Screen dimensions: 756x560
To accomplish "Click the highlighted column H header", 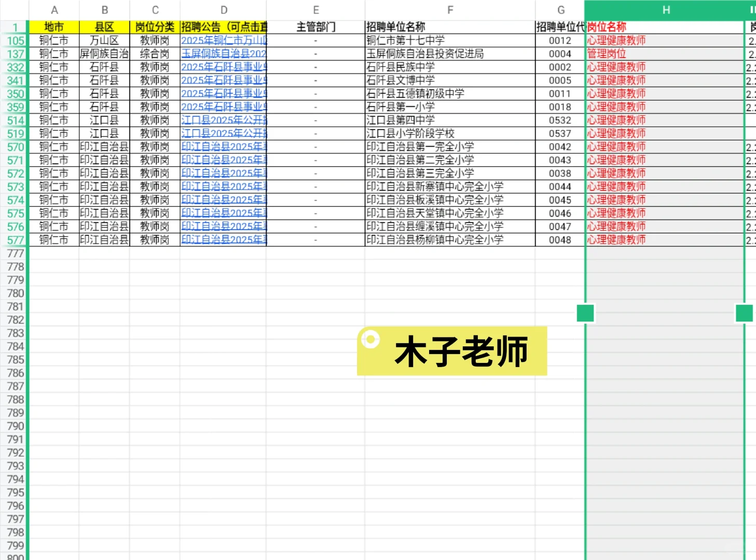I will [x=666, y=10].
